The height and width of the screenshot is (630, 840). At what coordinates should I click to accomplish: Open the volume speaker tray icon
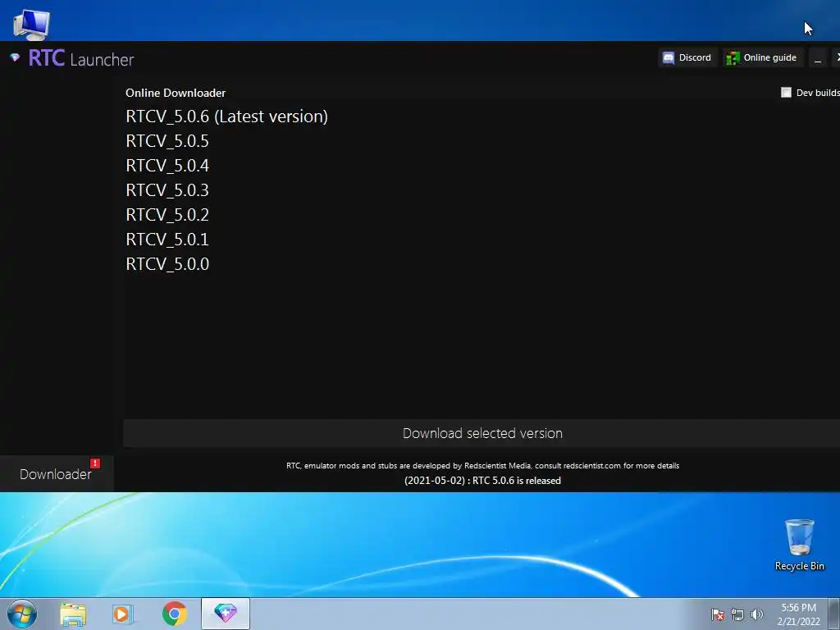(x=756, y=614)
